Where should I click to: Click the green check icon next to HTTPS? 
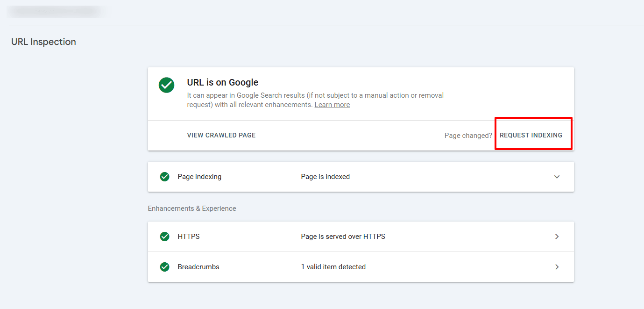click(164, 237)
